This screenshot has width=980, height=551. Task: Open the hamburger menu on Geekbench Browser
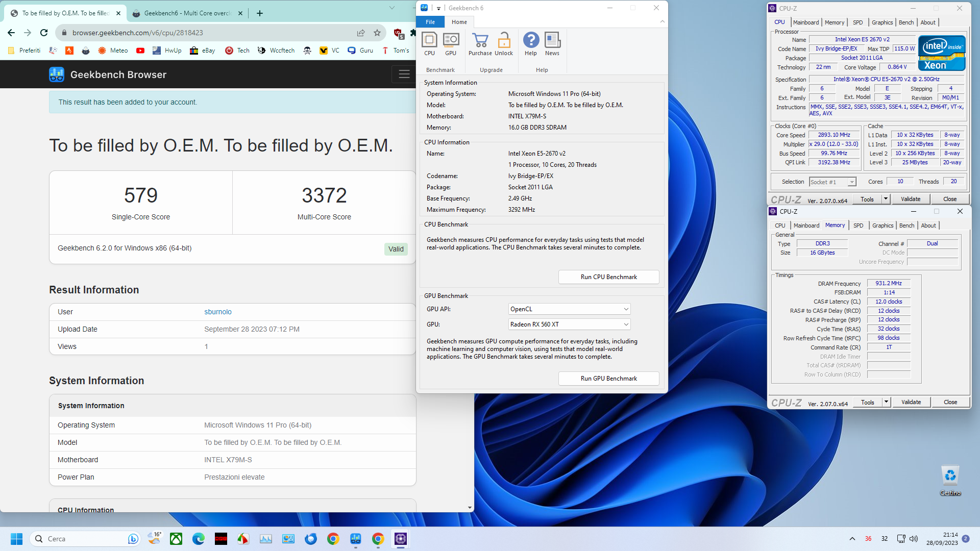point(404,74)
